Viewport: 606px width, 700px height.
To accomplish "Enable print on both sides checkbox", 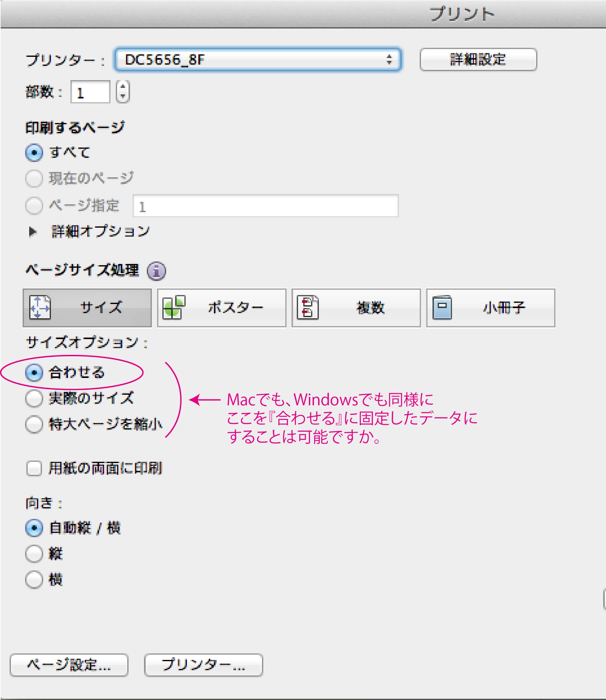I will pyautogui.click(x=34, y=468).
